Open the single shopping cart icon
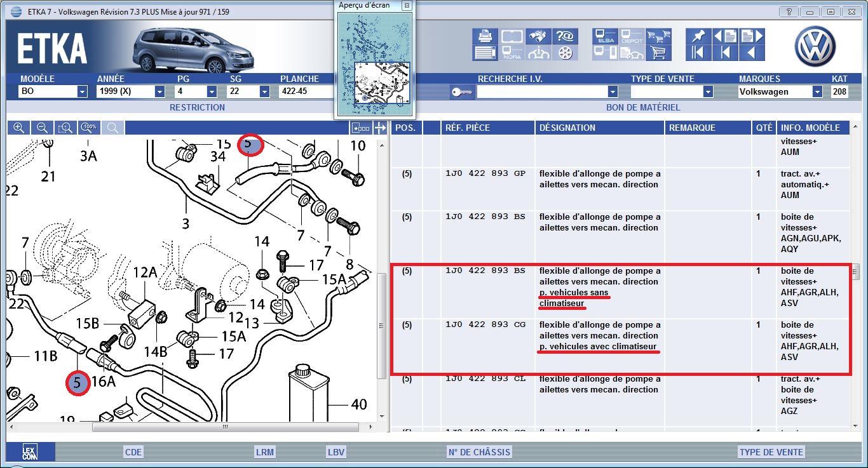 click(x=659, y=53)
